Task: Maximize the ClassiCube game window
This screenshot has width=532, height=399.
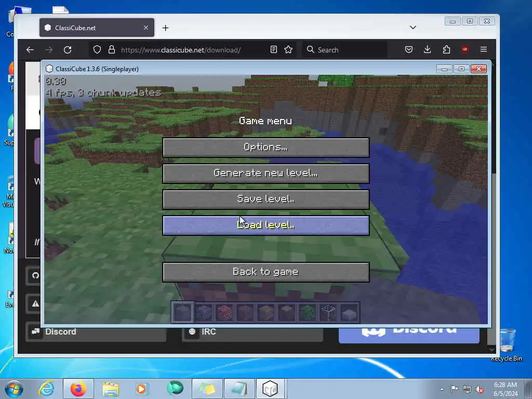Action: point(461,69)
